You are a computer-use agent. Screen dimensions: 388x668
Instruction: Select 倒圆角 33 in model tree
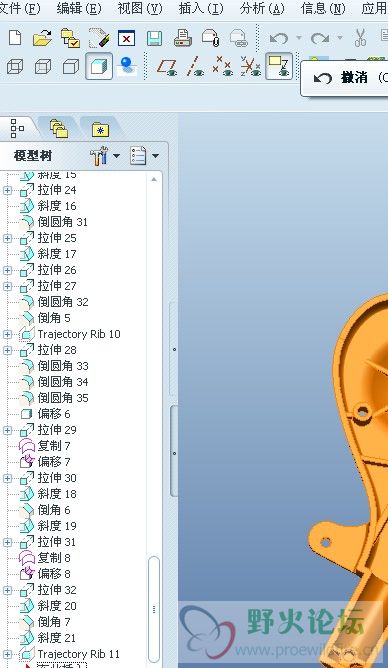pyautogui.click(x=63, y=366)
